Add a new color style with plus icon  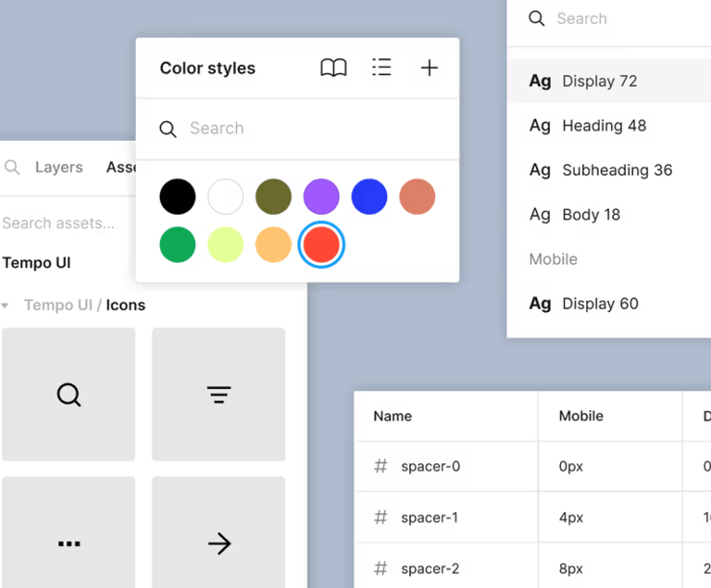429,68
